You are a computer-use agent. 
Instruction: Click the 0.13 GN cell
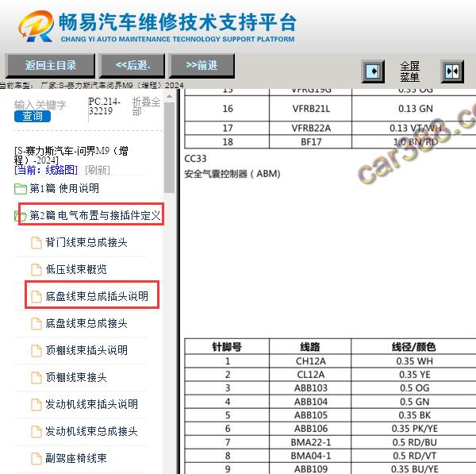(415, 109)
